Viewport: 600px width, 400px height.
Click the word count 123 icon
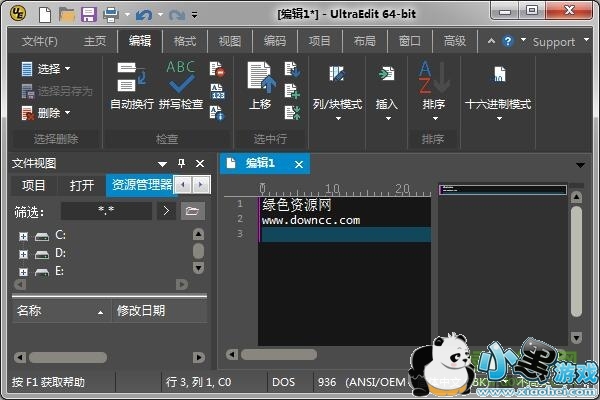tap(217, 91)
